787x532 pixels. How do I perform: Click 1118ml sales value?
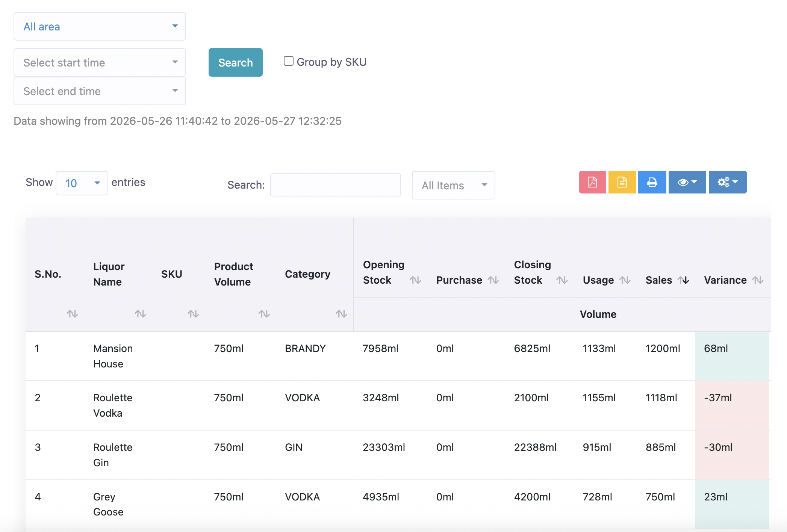point(661,398)
